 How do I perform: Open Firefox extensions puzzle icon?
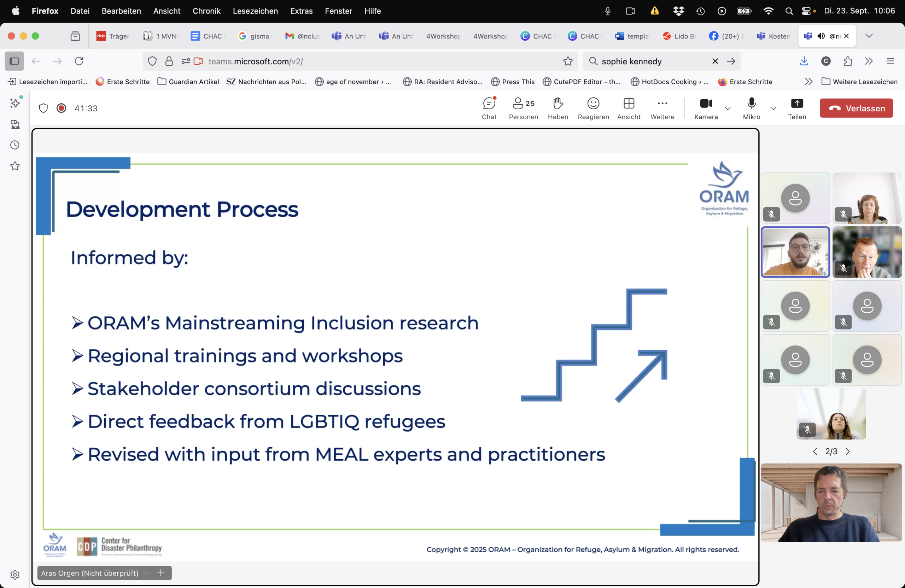(x=848, y=61)
